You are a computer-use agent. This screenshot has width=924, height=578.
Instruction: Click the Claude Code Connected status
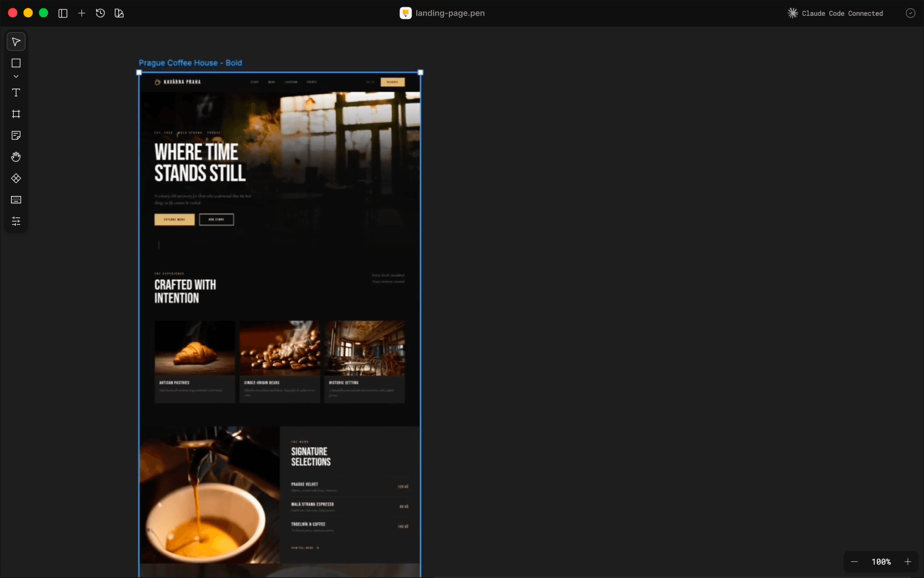point(835,13)
